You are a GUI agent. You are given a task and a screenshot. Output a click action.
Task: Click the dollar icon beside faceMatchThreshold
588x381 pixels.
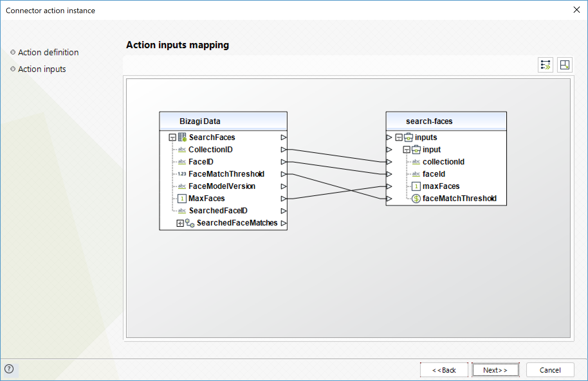[416, 199]
